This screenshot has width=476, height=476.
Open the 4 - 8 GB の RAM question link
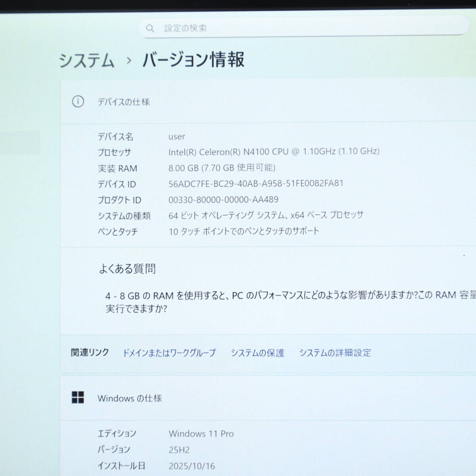[291, 302]
